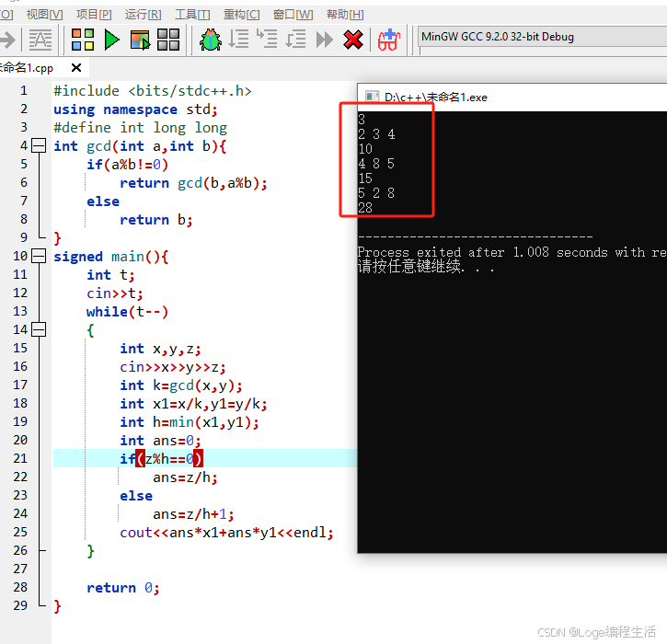667x644 pixels.
Task: Click the rebuild all grid icon
Action: 168,40
